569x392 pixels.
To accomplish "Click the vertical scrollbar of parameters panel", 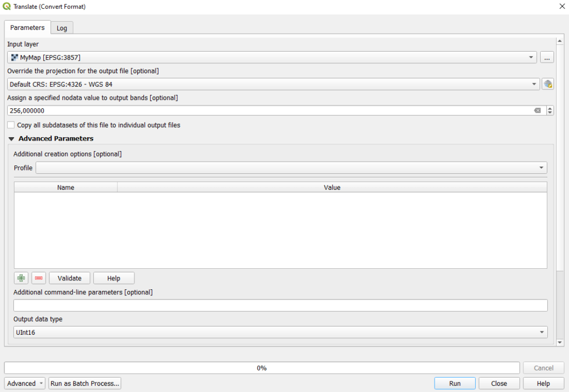I will (560, 167).
